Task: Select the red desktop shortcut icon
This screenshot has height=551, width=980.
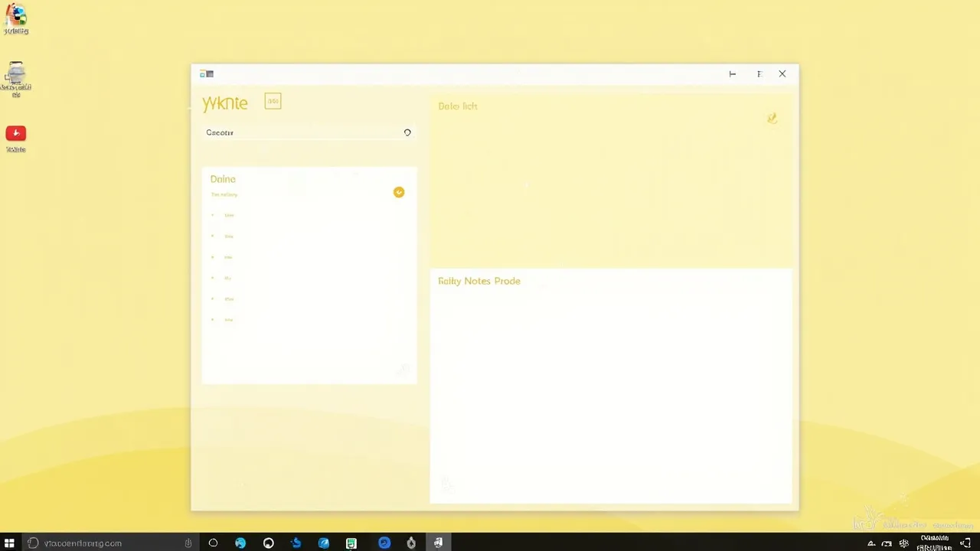Action: pyautogui.click(x=16, y=134)
